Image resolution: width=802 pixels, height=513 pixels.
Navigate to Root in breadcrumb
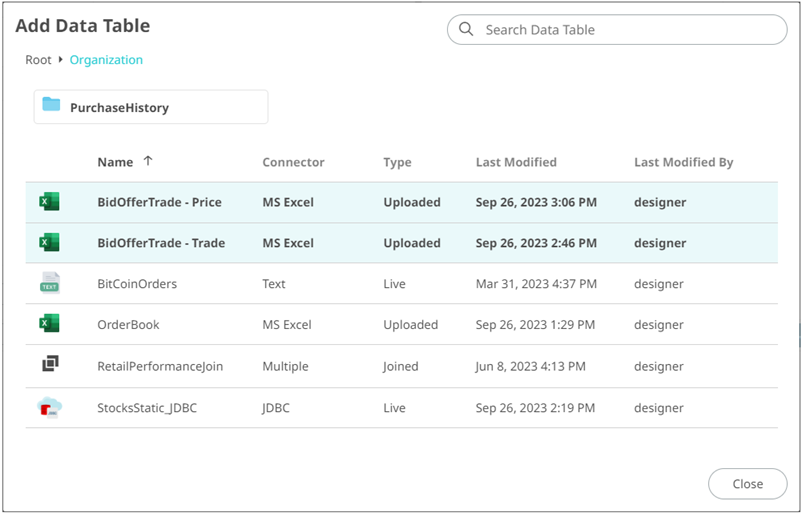point(38,60)
